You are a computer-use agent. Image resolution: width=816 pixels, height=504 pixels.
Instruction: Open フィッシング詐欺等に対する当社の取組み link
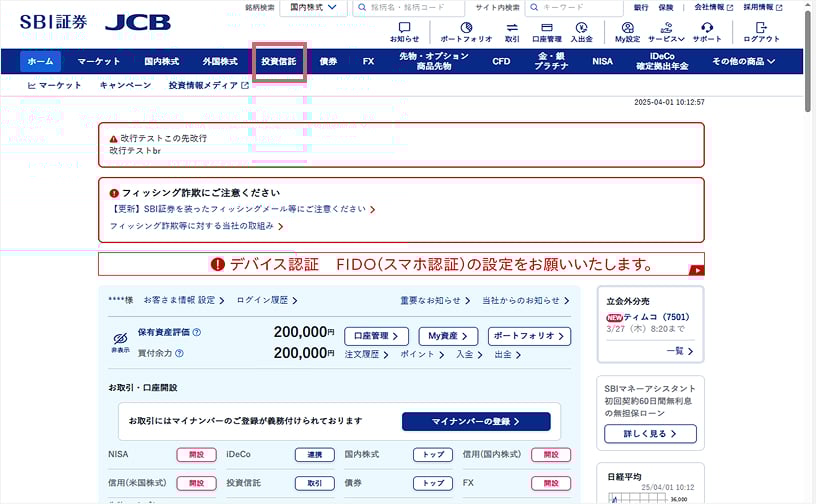pos(197,226)
